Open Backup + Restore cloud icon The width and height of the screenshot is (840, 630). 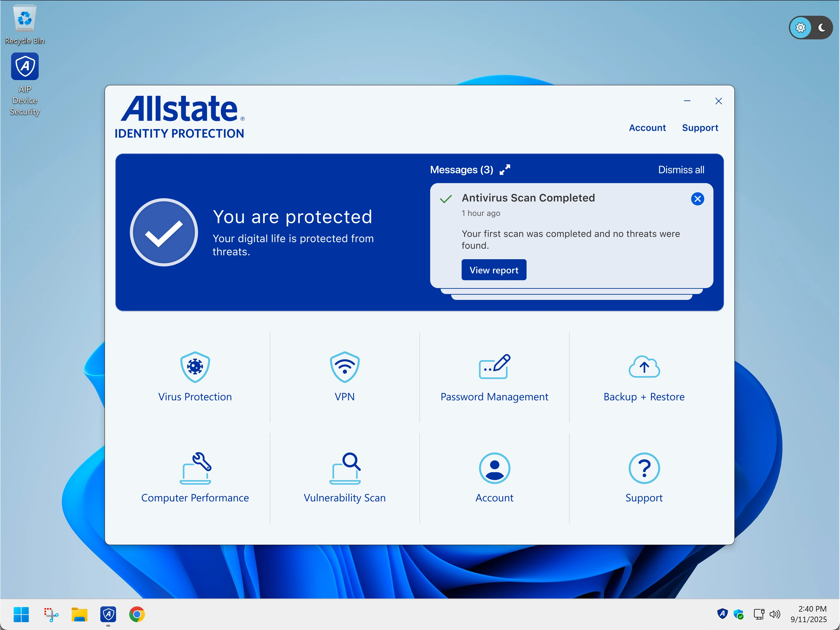[x=644, y=367]
